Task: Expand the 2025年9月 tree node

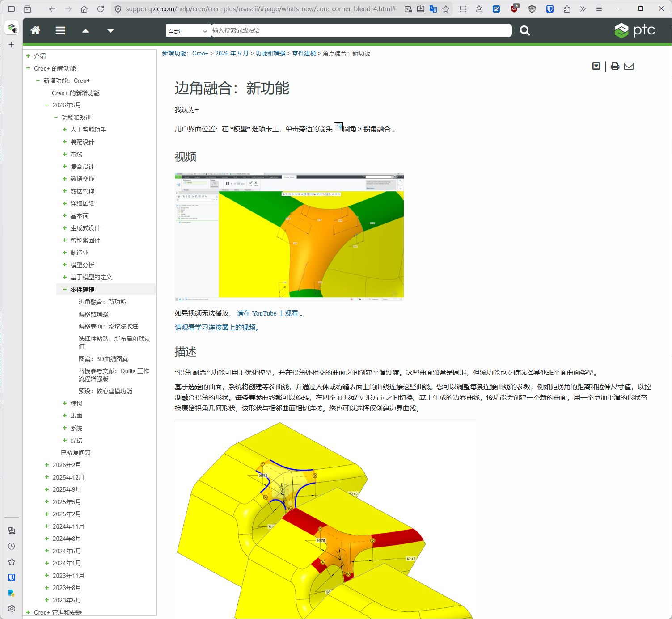Action: click(47, 489)
